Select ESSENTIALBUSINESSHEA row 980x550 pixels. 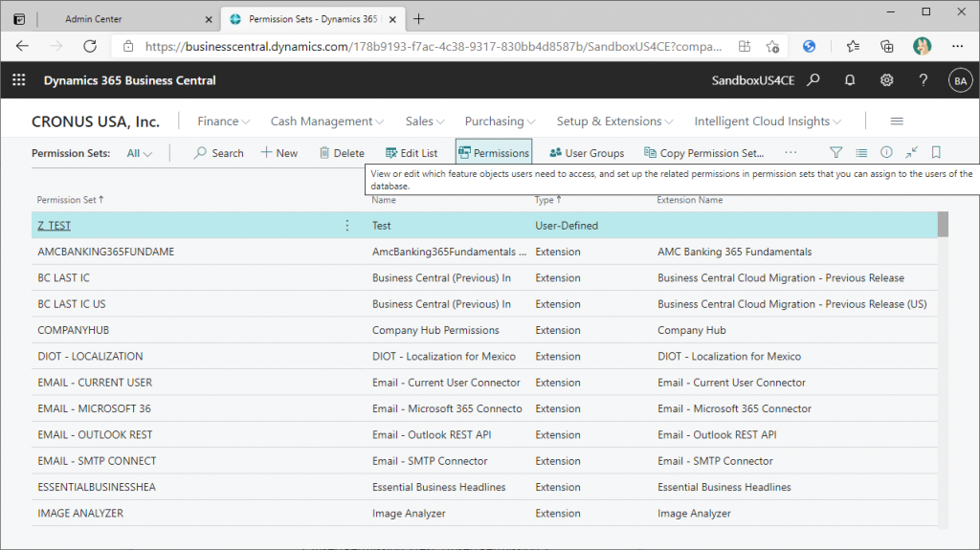[484, 488]
